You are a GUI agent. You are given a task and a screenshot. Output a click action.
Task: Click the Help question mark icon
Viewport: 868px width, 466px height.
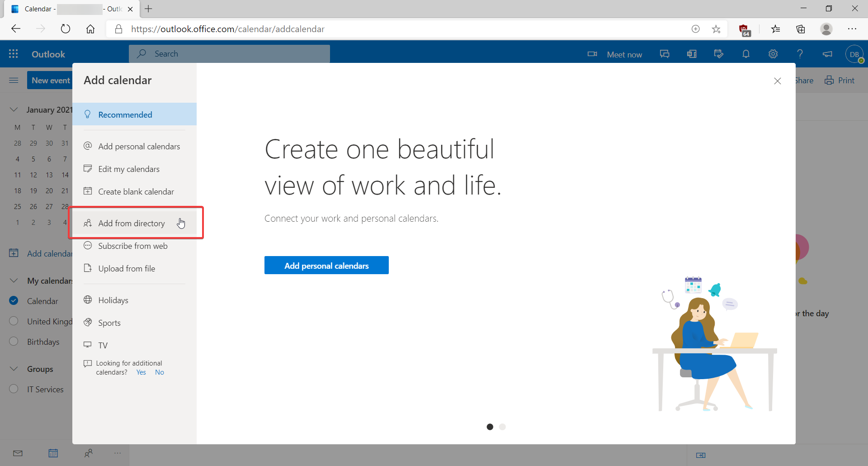[800, 54]
